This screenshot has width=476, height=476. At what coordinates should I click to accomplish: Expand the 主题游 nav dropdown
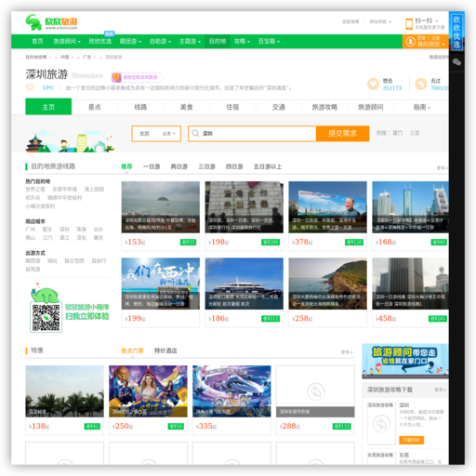click(x=190, y=41)
